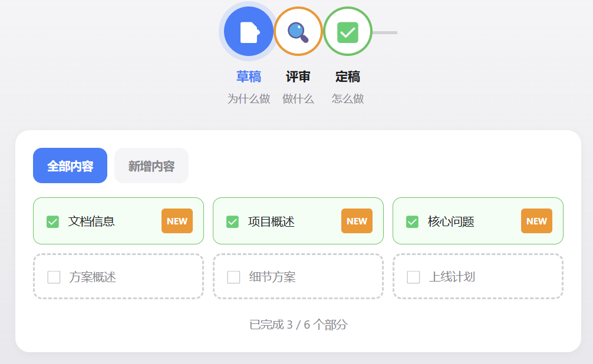Check the 细节方案 checkbox
This screenshot has height=364, width=593.
(x=233, y=277)
